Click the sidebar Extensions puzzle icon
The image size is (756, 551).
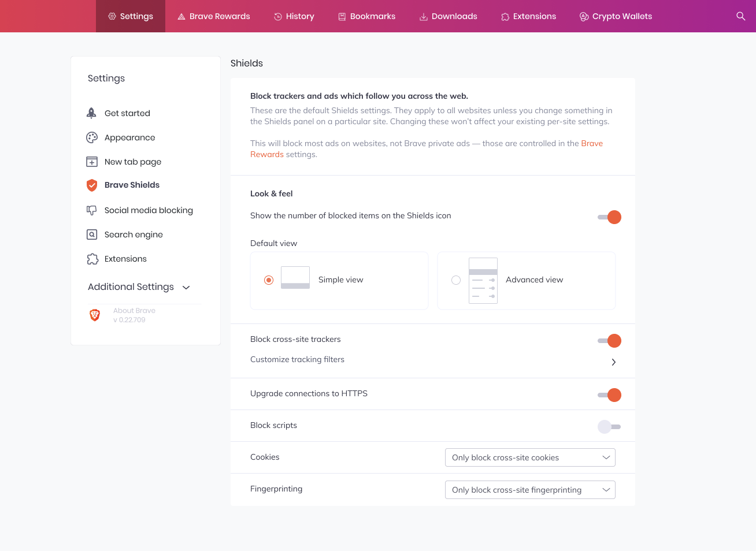[92, 259]
